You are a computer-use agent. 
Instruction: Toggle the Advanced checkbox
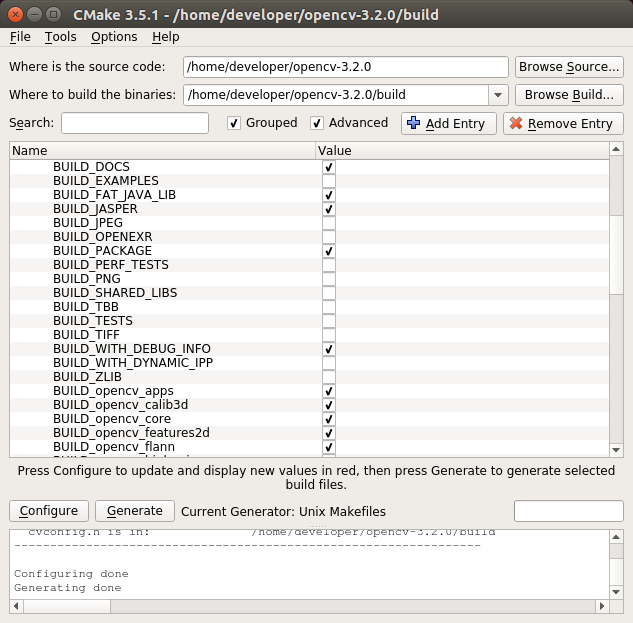pyautogui.click(x=317, y=123)
